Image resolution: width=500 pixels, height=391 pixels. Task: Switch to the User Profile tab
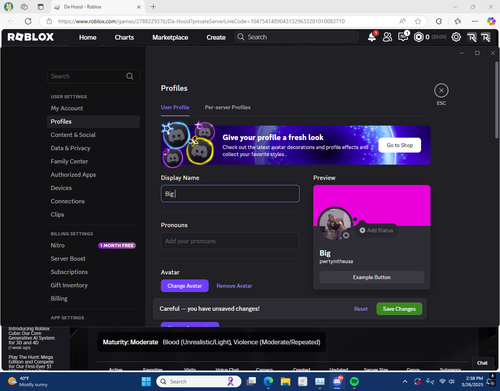pyautogui.click(x=175, y=107)
